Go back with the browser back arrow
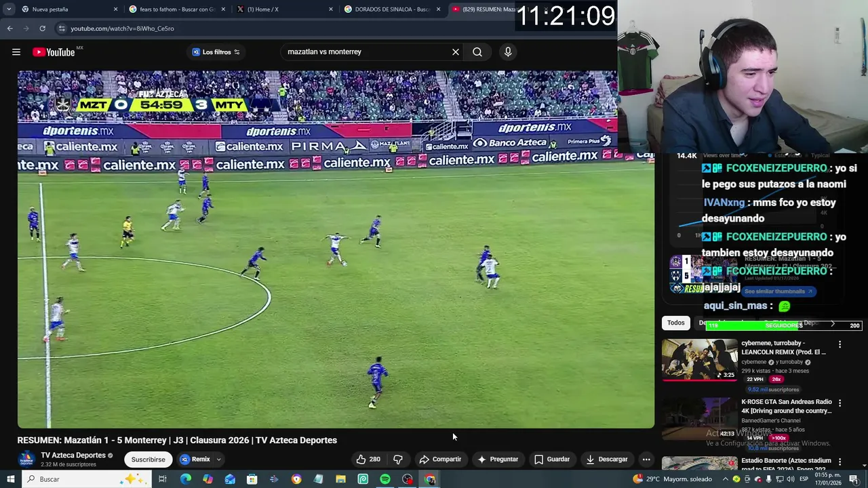The height and width of the screenshot is (488, 868). (x=9, y=28)
